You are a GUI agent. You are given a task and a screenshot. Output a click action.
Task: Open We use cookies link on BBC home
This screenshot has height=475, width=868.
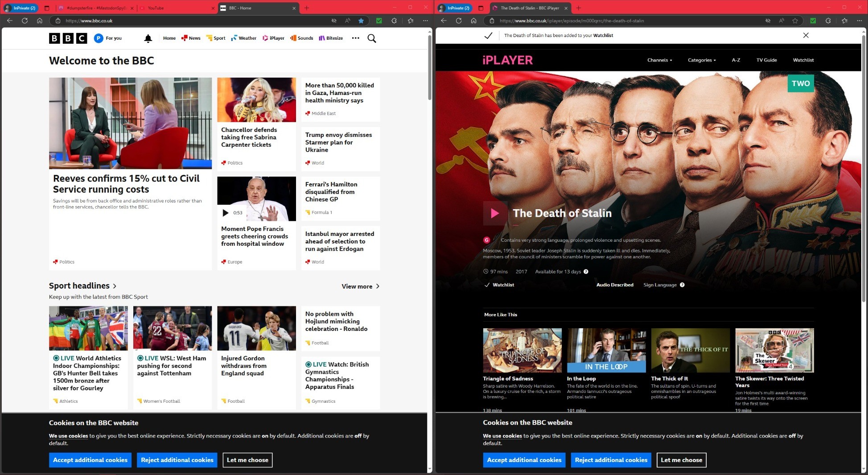click(x=68, y=436)
